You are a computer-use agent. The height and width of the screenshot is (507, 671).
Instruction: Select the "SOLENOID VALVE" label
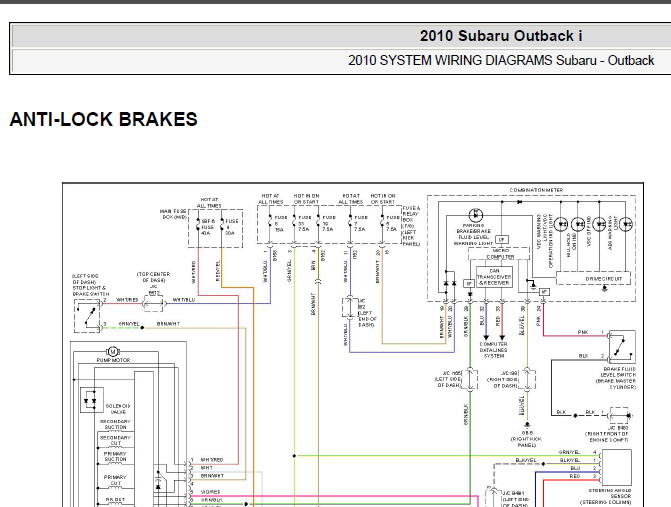pyautogui.click(x=118, y=409)
